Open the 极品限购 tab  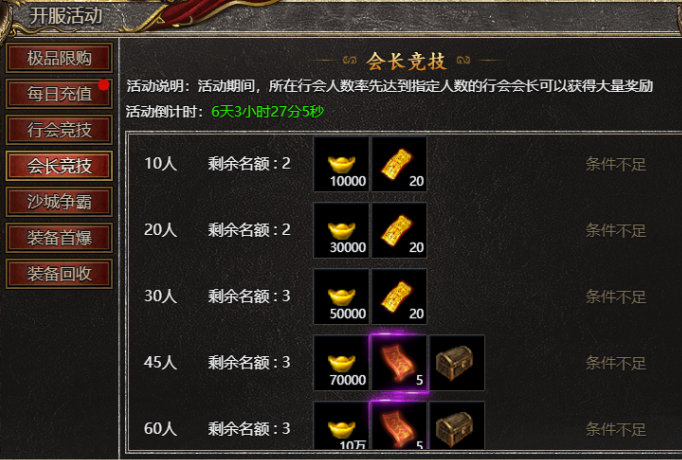click(59, 57)
